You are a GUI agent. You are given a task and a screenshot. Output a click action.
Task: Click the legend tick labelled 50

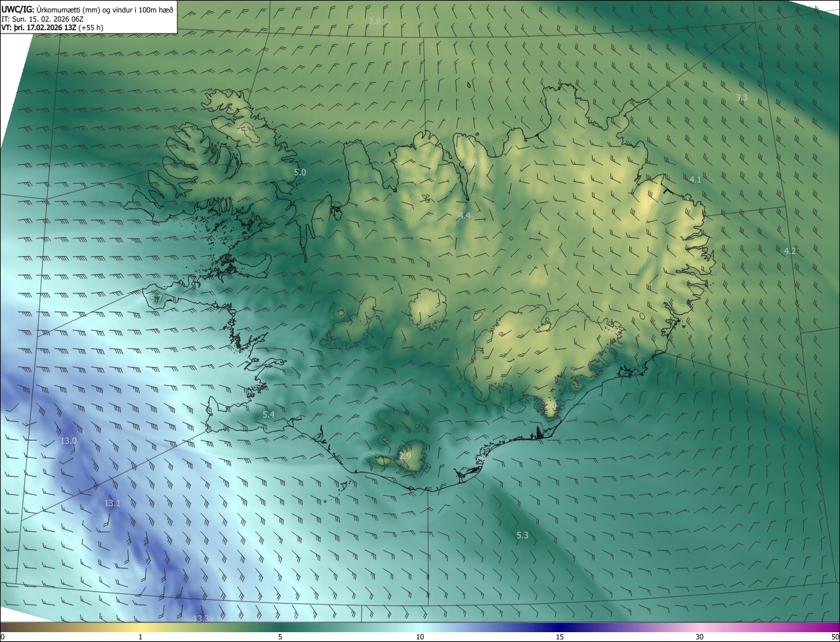[835, 637]
